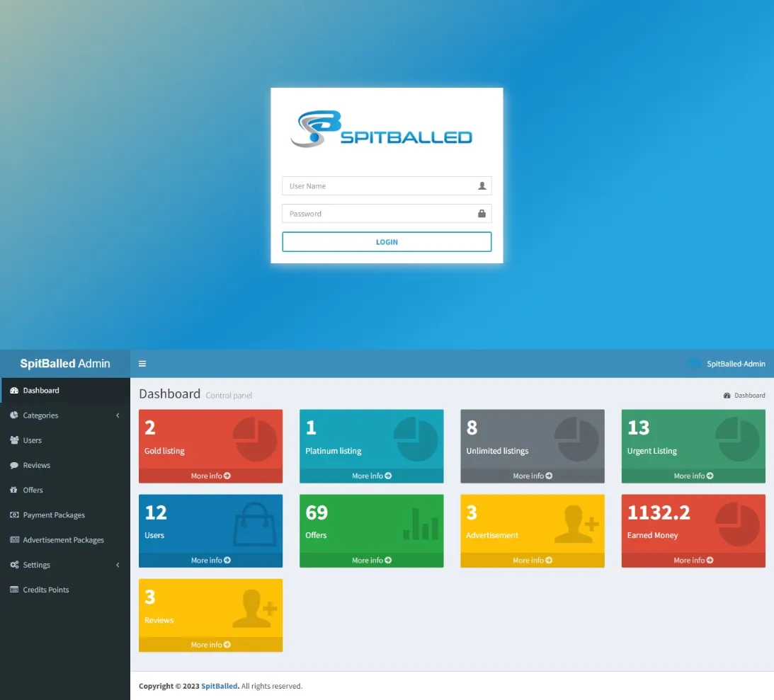Open More info on Platinum listing card
Screen dimensions: 774x700
[372, 476]
